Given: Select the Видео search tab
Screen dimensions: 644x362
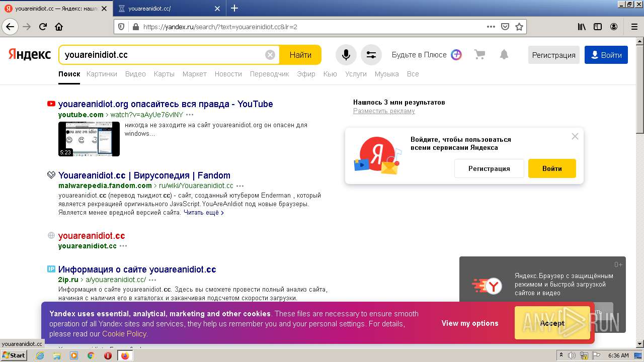Looking at the screenshot, I should pyautogui.click(x=135, y=74).
